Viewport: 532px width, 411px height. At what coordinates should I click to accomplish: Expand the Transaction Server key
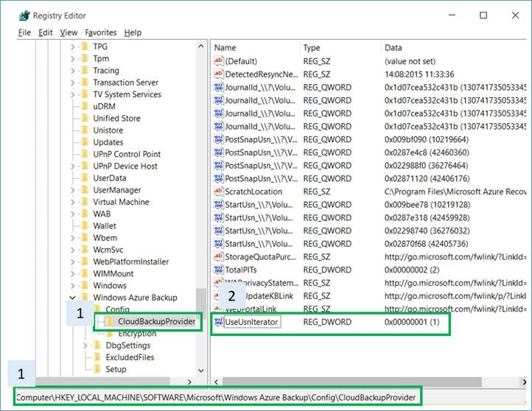click(73, 82)
